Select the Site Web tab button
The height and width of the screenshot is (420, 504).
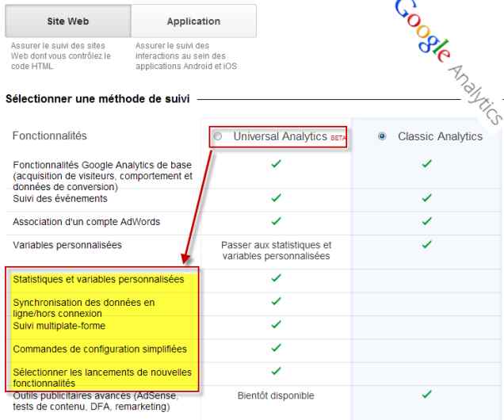68,21
